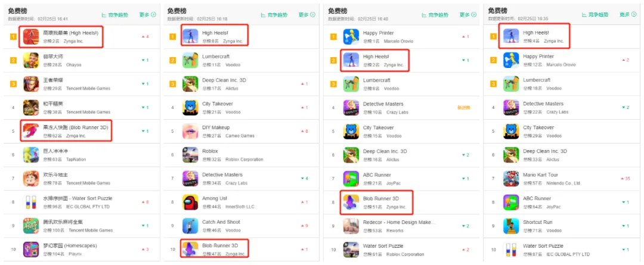Open the 王者荣耀 game icon
The image size is (644, 265).
(31, 84)
